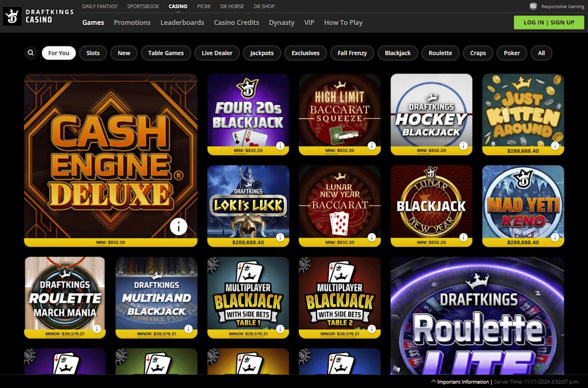The height and width of the screenshot is (388, 588).
Task: Launch the DraftKings Multihand Blackjack tile
Action: pos(157,297)
